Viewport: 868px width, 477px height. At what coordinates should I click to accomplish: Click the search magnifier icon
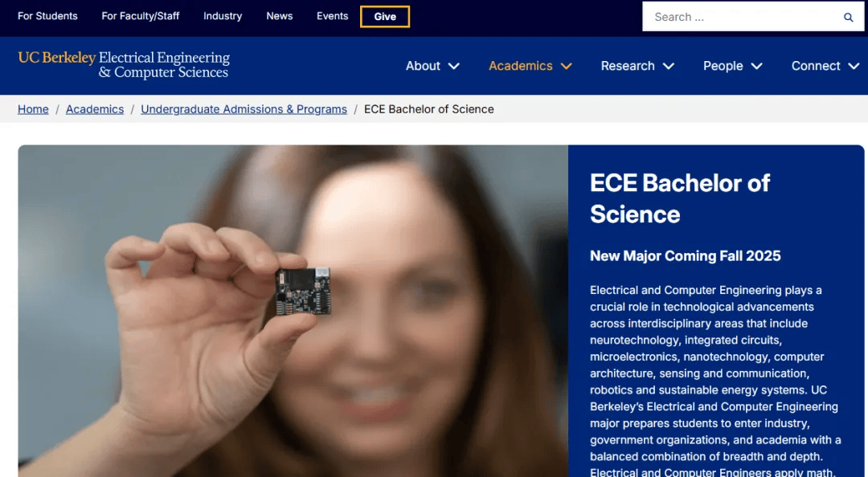pyautogui.click(x=848, y=17)
